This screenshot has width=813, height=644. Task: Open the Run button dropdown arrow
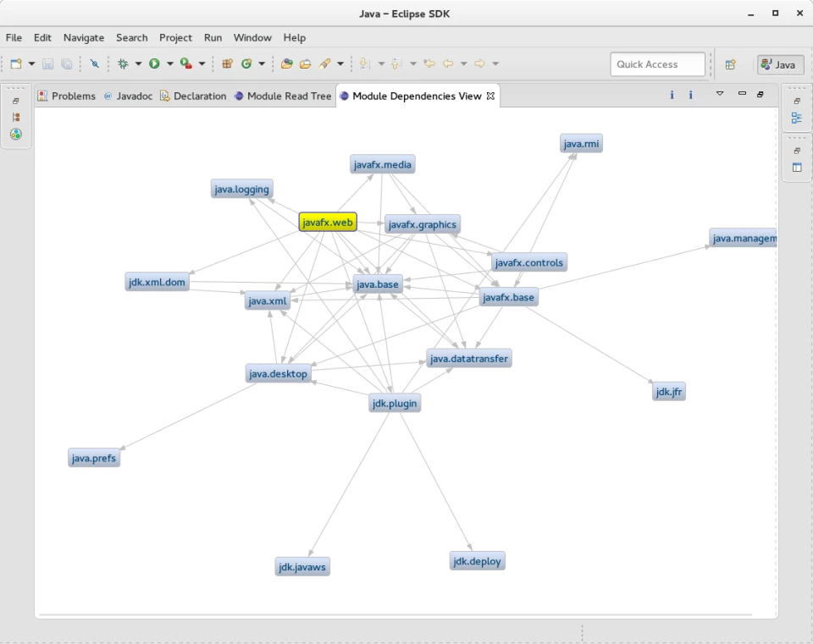point(170,63)
